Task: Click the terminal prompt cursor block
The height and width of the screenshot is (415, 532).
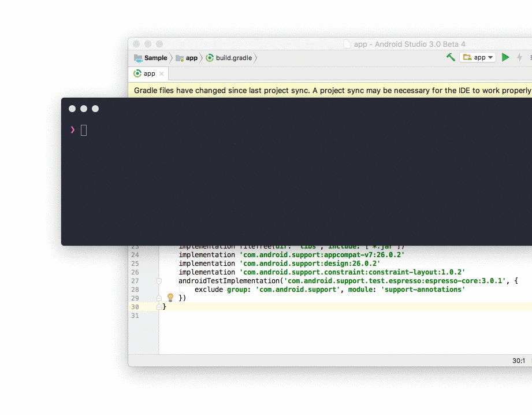Action: (x=84, y=131)
